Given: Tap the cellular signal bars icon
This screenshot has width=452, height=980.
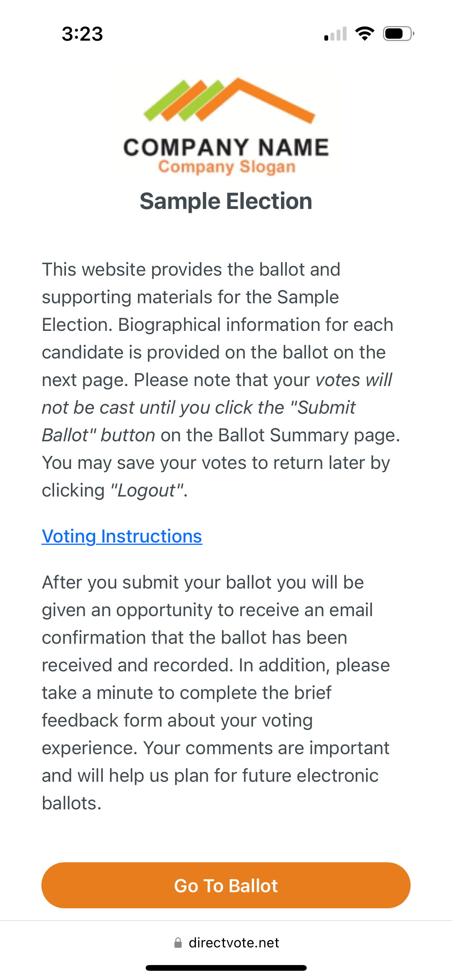Looking at the screenshot, I should 335,34.
